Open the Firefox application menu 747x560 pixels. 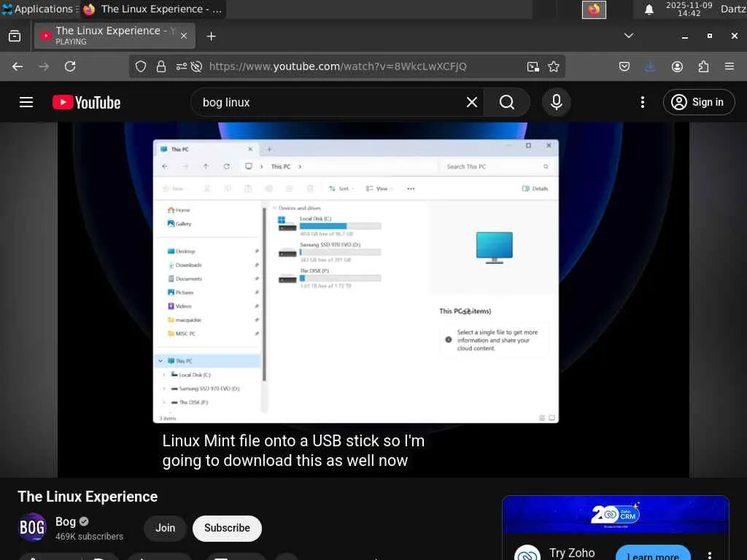point(729,66)
